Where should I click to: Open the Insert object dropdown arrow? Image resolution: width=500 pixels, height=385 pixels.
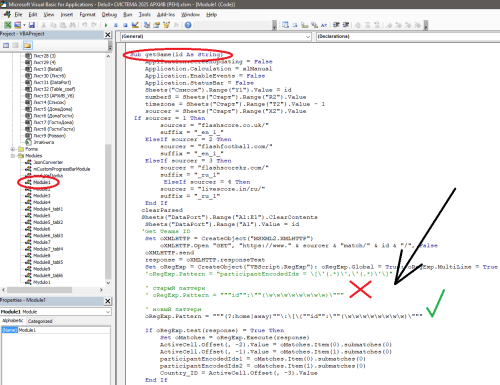pos(24,25)
